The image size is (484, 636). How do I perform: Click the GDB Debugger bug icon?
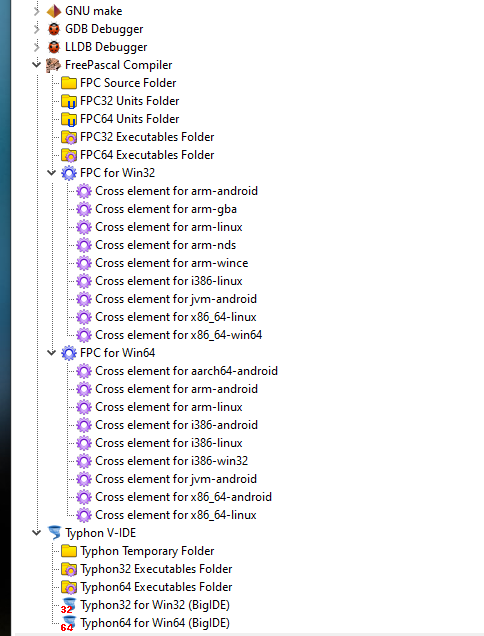[x=54, y=29]
